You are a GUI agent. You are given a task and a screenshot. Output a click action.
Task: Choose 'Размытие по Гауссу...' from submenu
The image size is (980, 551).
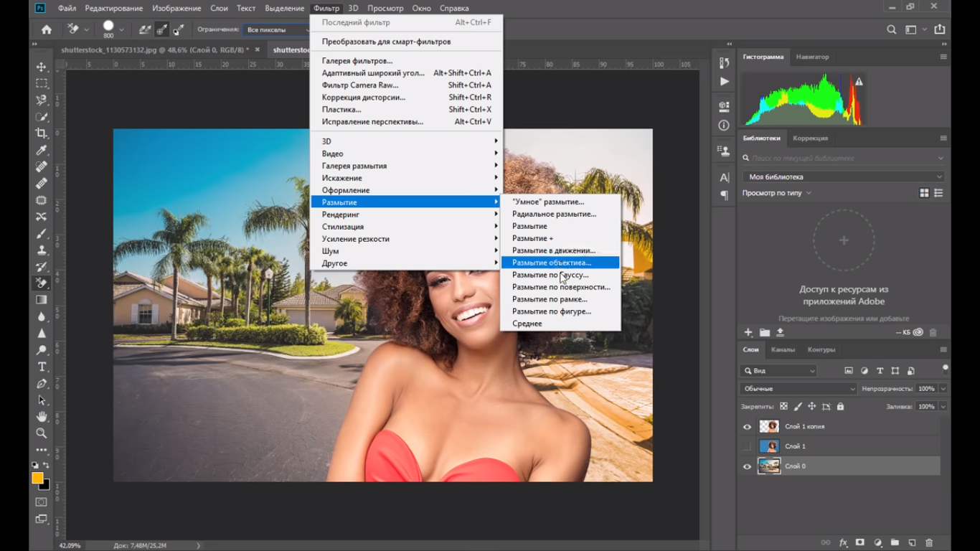[550, 275]
